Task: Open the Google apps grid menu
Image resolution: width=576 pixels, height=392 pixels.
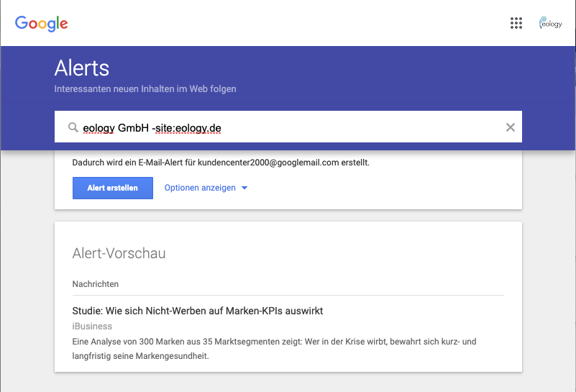Action: (516, 23)
